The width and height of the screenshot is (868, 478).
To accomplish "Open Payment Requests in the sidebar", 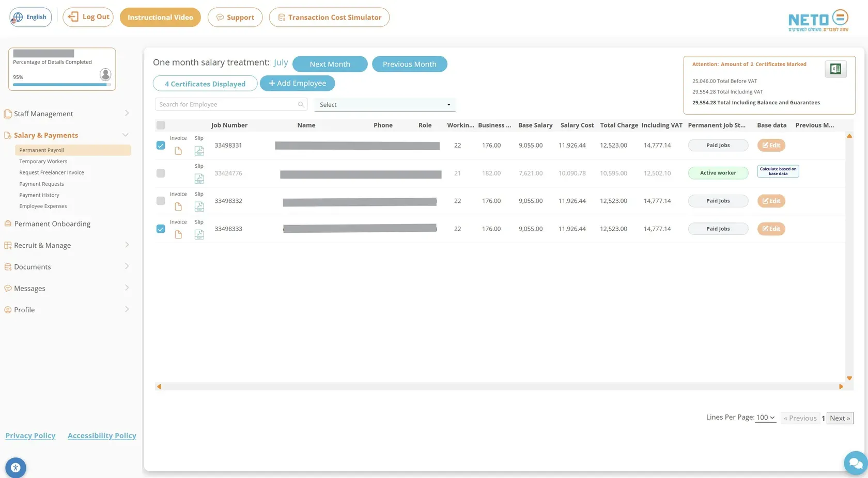I will [41, 184].
